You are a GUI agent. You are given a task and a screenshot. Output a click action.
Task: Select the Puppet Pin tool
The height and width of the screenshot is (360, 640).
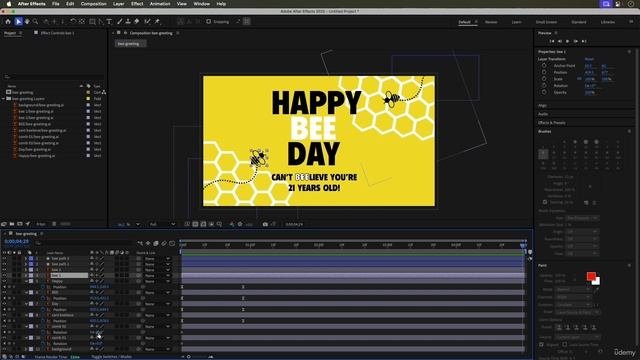point(157,22)
